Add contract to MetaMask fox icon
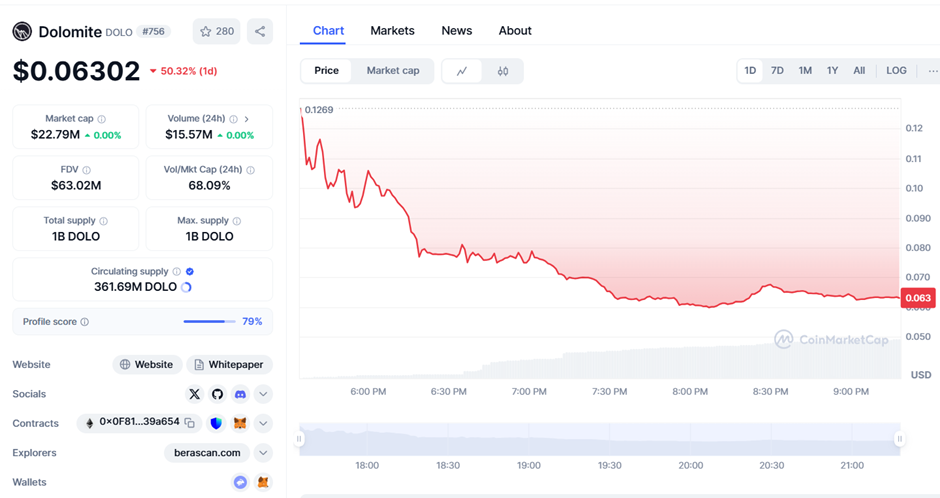Viewport: 940px width, 498px height. coord(240,424)
